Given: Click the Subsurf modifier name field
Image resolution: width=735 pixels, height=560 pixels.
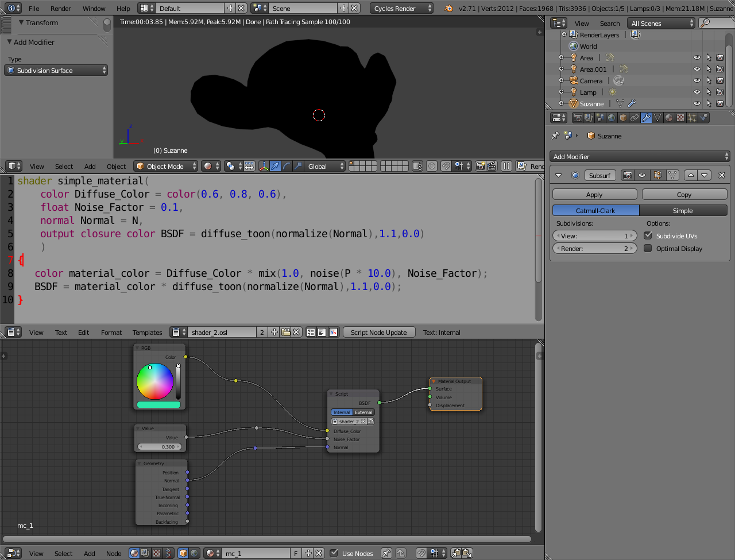Looking at the screenshot, I should click(x=600, y=175).
